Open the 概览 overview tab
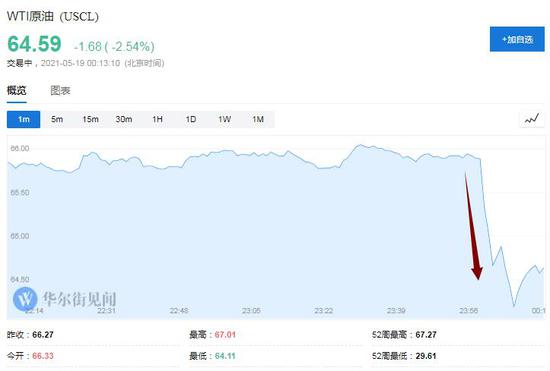 [x=16, y=90]
